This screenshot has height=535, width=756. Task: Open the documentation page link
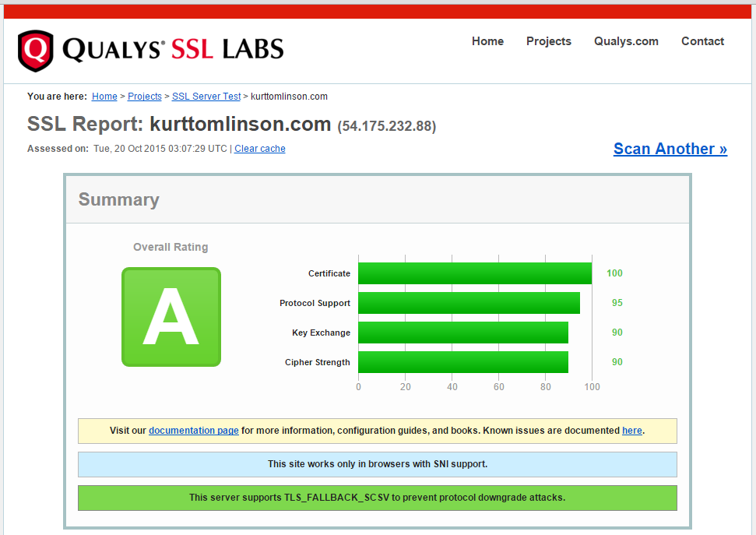pyautogui.click(x=194, y=431)
